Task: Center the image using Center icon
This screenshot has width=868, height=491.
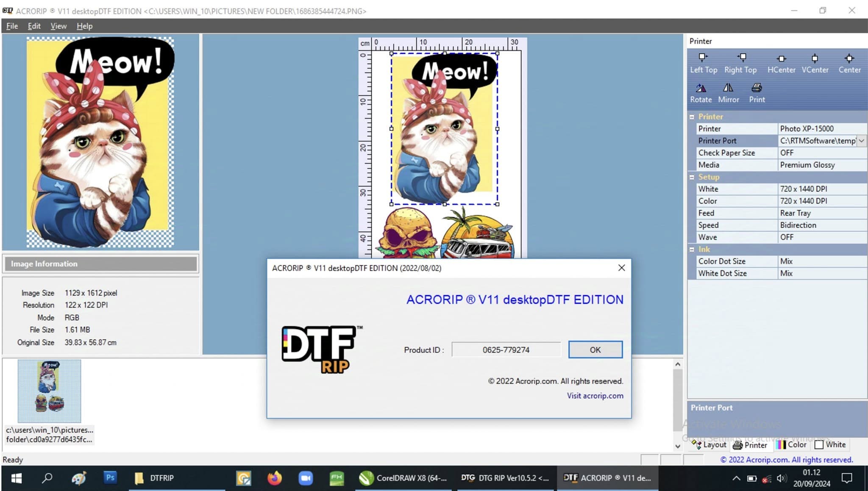Action: [849, 63]
